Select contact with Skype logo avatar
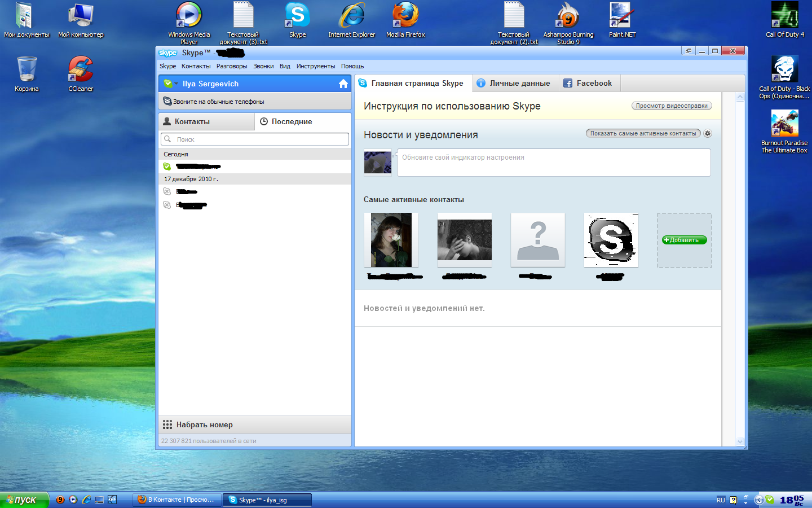 click(x=611, y=240)
